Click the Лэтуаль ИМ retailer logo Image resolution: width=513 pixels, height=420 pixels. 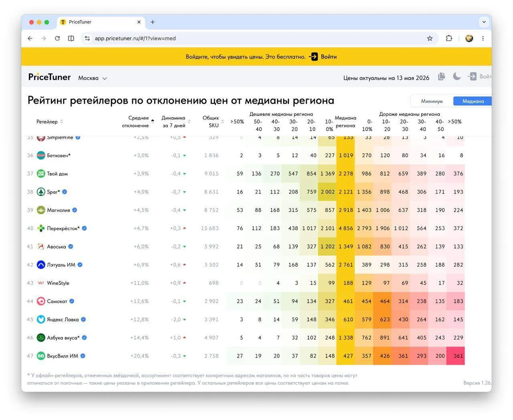point(41,265)
